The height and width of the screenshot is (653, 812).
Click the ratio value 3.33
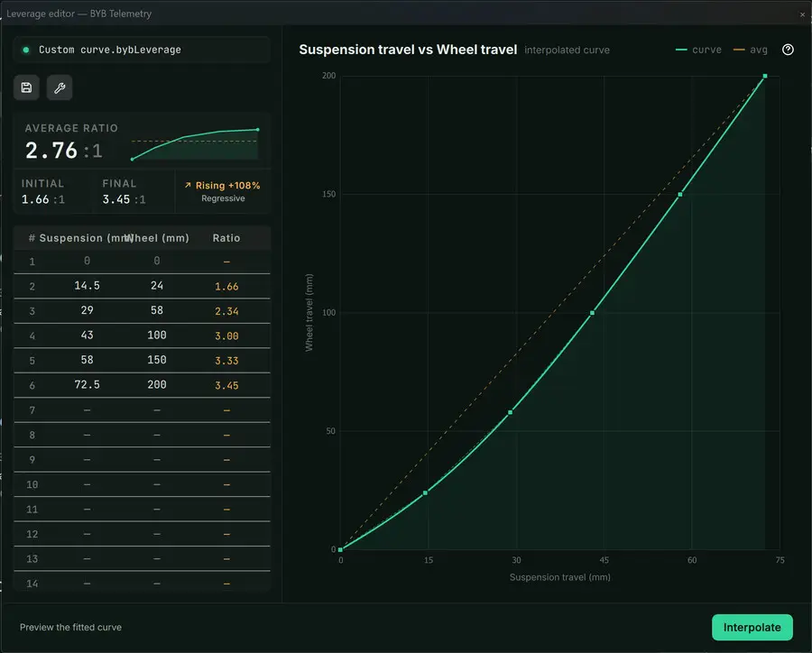coord(226,361)
